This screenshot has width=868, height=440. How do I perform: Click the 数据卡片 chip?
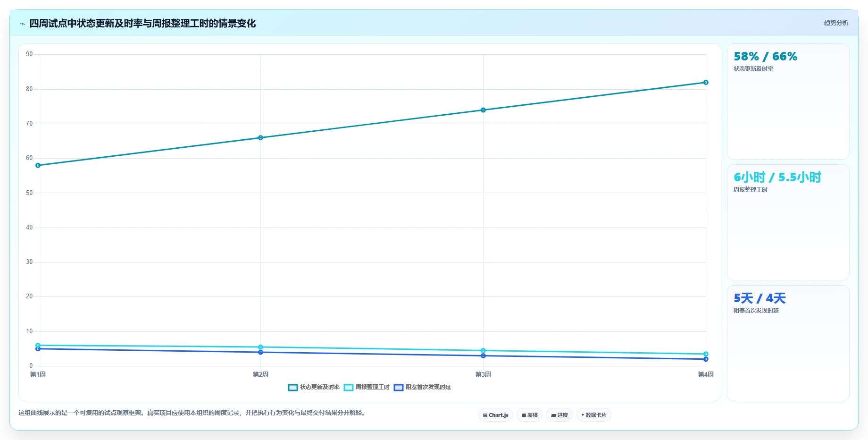(593, 415)
